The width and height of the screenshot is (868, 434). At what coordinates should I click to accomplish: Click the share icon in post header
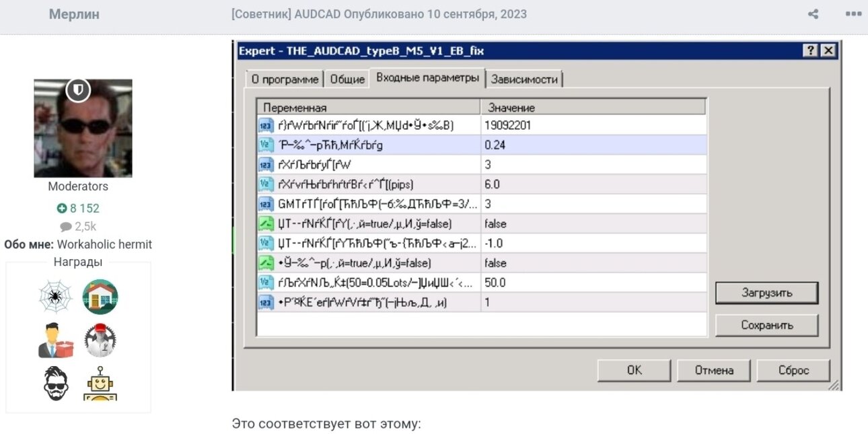tap(813, 14)
